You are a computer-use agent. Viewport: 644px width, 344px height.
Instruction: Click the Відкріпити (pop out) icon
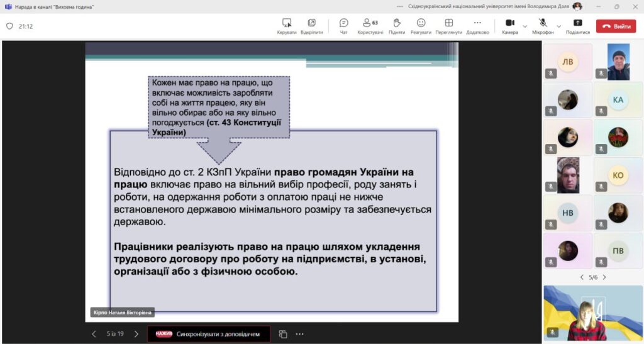[x=311, y=26]
